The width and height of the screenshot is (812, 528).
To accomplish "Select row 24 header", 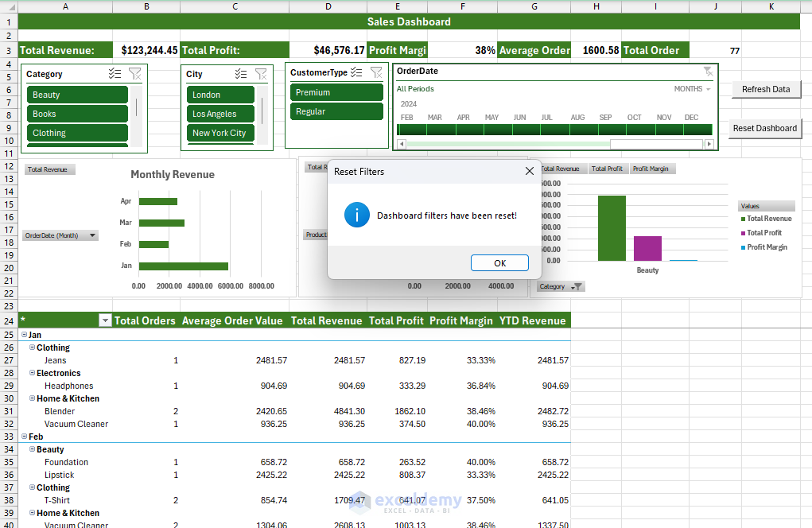I will click(x=9, y=321).
